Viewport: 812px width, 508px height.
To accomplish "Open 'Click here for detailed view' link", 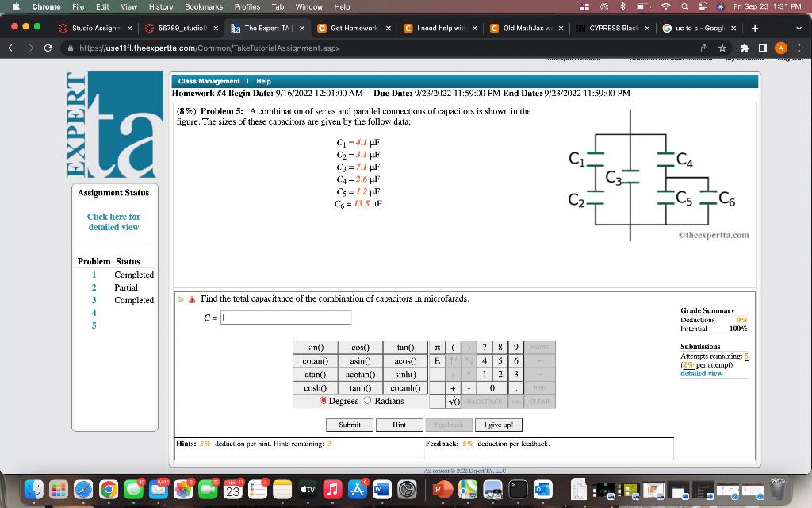I will 114,221.
